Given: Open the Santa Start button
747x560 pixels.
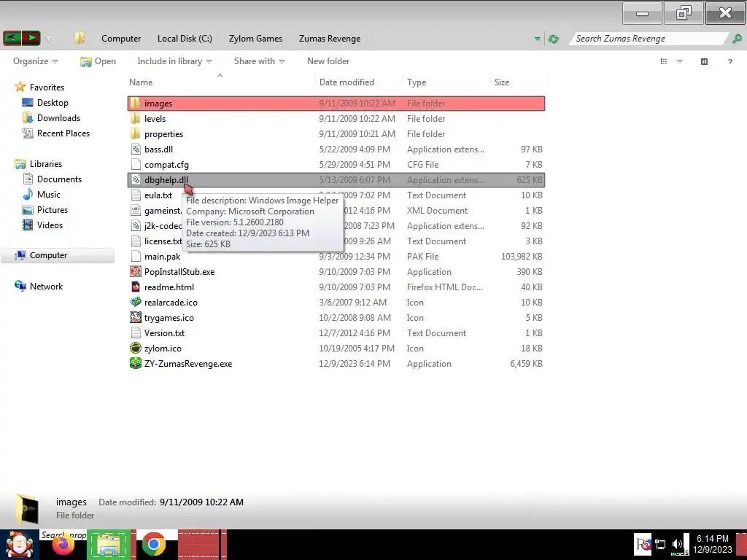Looking at the screenshot, I should point(20,545).
